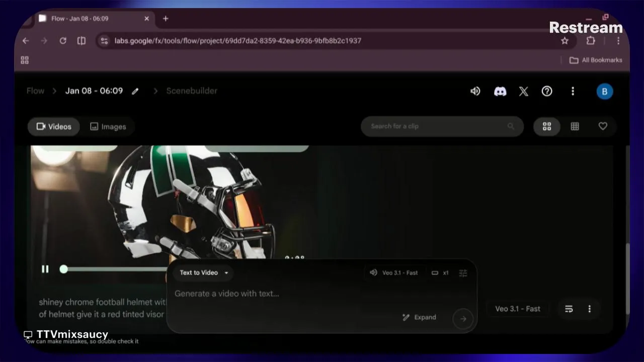View site information icon in address bar
644x362 pixels.
click(x=104, y=41)
